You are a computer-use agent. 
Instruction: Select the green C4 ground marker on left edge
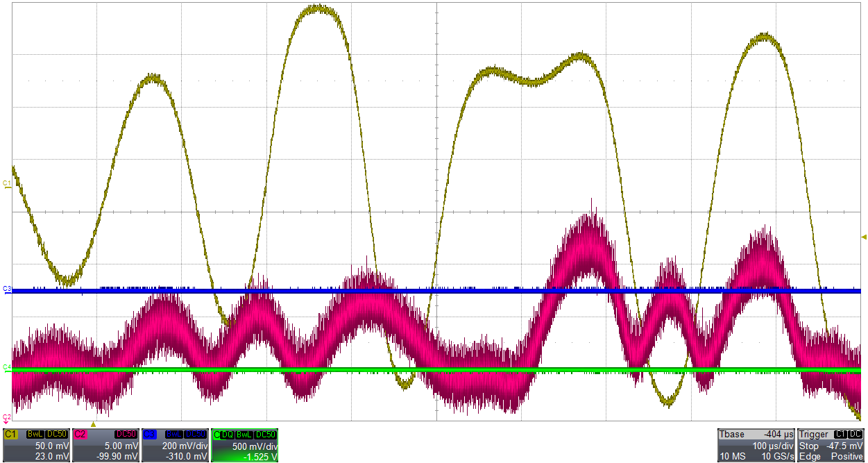click(6, 368)
